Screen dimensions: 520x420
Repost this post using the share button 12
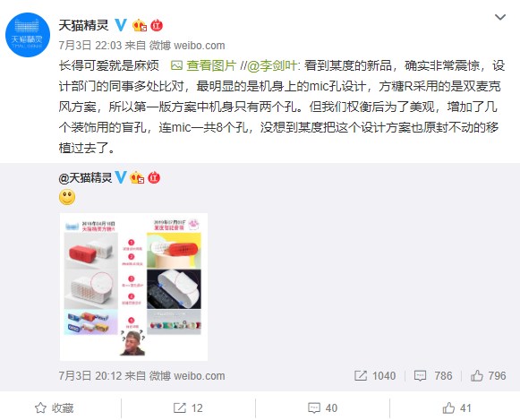(188, 407)
